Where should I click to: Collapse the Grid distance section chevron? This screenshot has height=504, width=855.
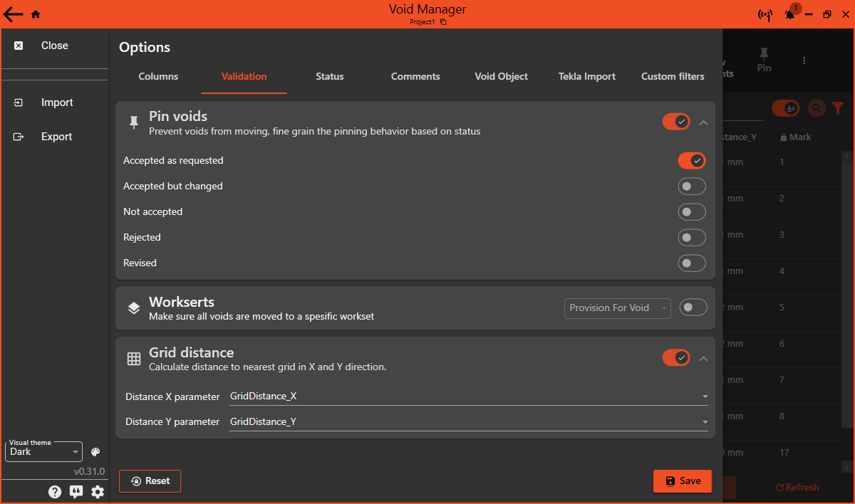pos(703,357)
